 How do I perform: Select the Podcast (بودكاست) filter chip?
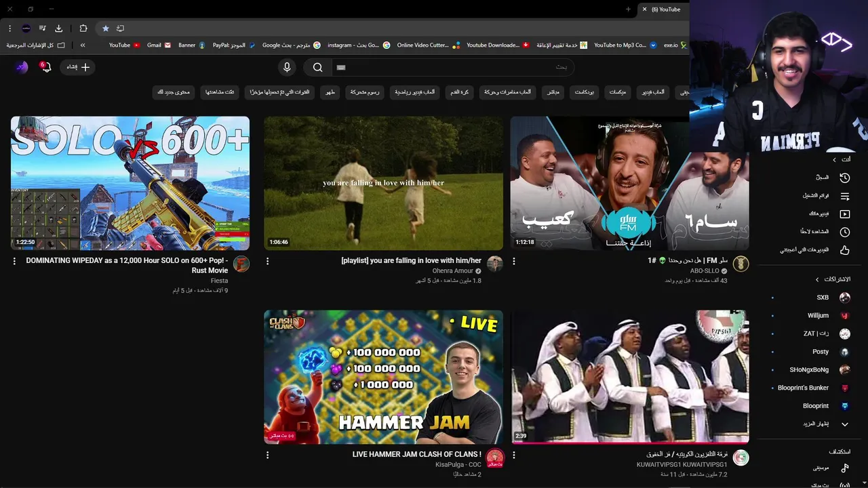585,91
